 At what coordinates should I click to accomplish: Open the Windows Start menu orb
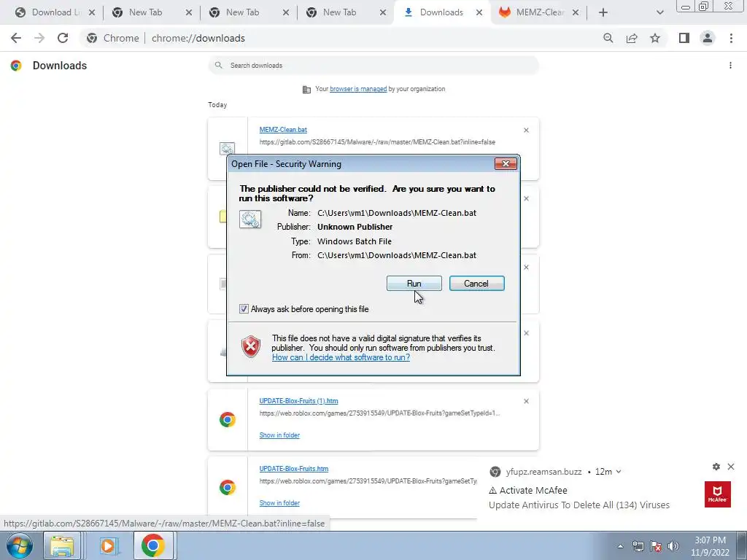pyautogui.click(x=19, y=545)
